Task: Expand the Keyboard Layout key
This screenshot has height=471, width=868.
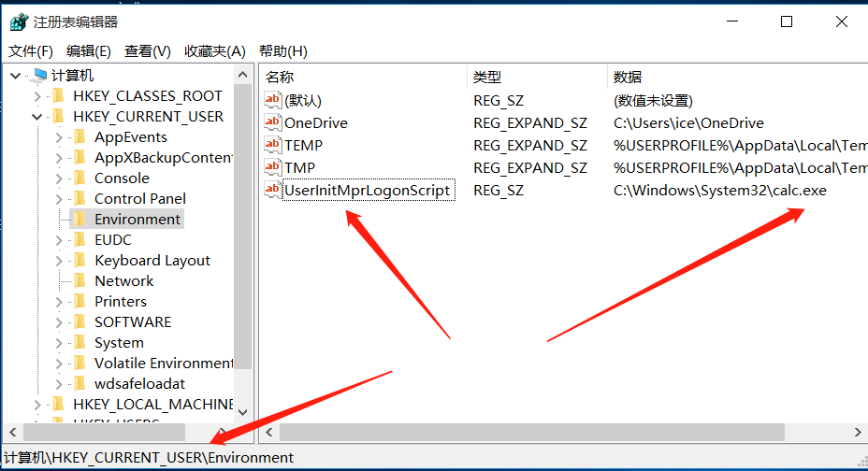Action: pyautogui.click(x=59, y=261)
